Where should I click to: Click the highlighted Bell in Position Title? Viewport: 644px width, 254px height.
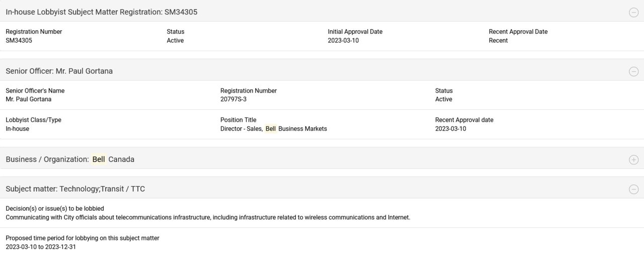point(271,129)
